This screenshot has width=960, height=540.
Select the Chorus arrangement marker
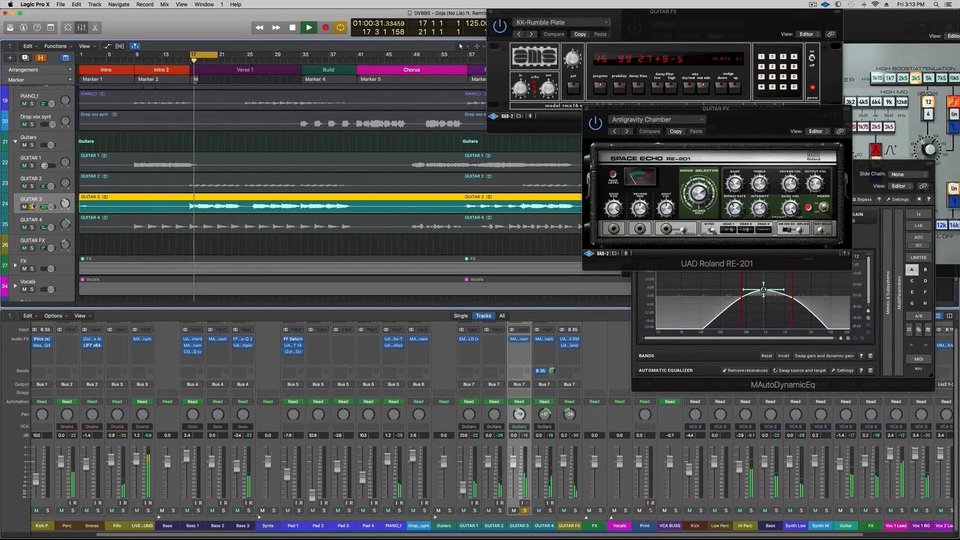pyautogui.click(x=411, y=70)
